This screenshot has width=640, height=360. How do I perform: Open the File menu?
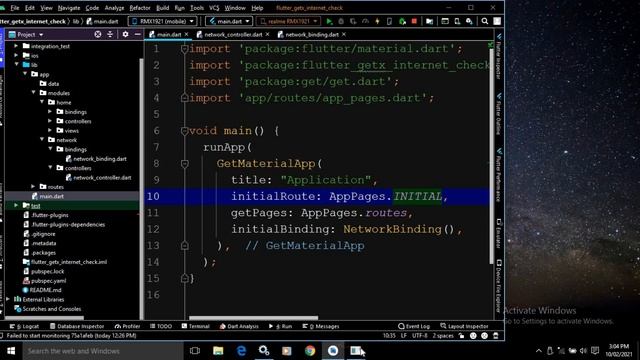[x=15, y=8]
